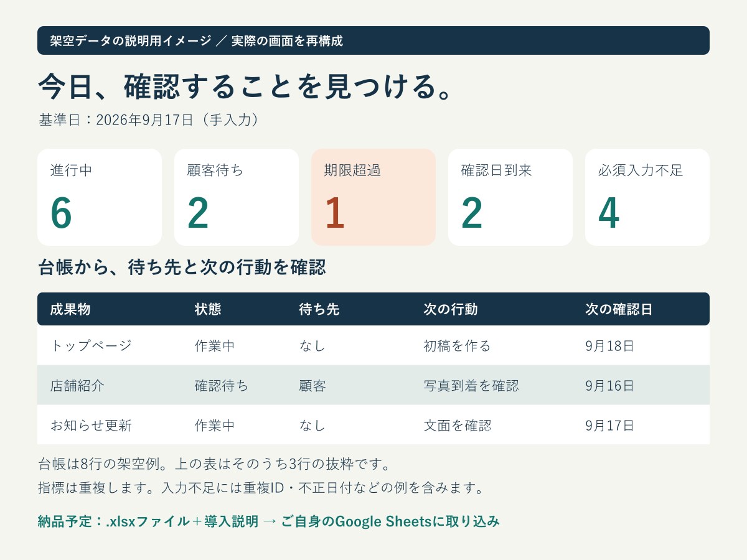Image resolution: width=747 pixels, height=560 pixels.
Task: Click the 9月18日 date cell
Action: coord(609,346)
